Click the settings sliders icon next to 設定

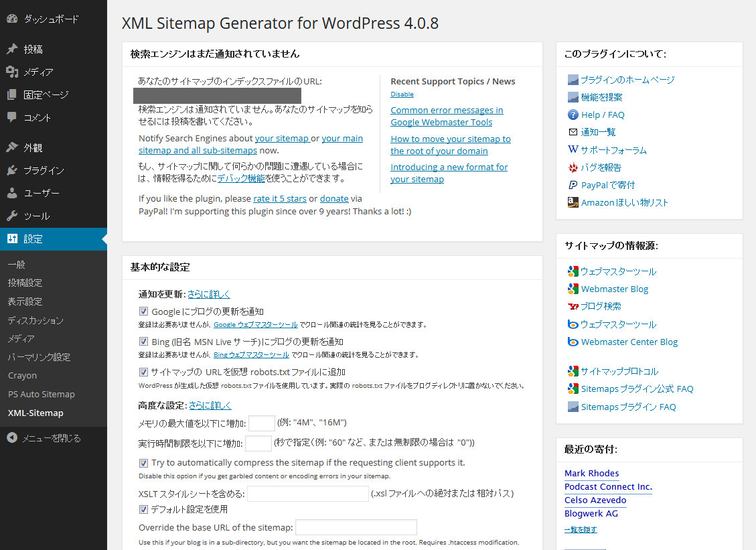[x=12, y=238]
